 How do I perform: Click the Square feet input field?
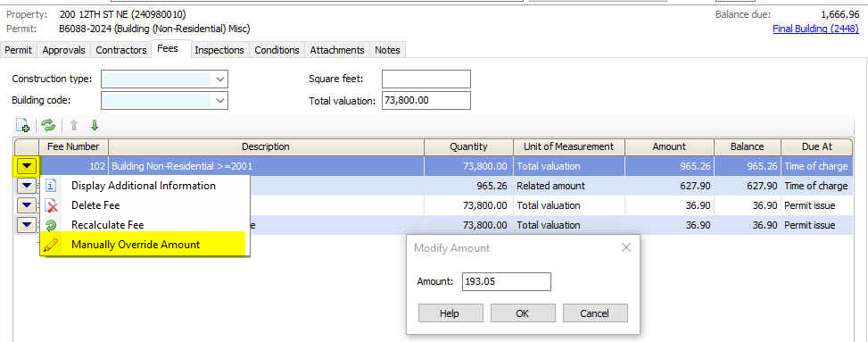[426, 79]
